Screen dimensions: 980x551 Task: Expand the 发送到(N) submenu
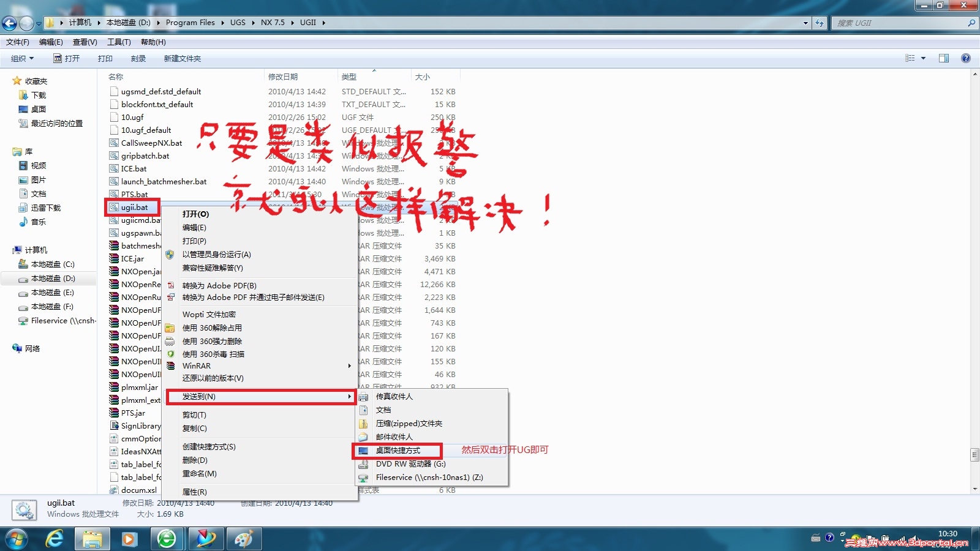pos(262,397)
